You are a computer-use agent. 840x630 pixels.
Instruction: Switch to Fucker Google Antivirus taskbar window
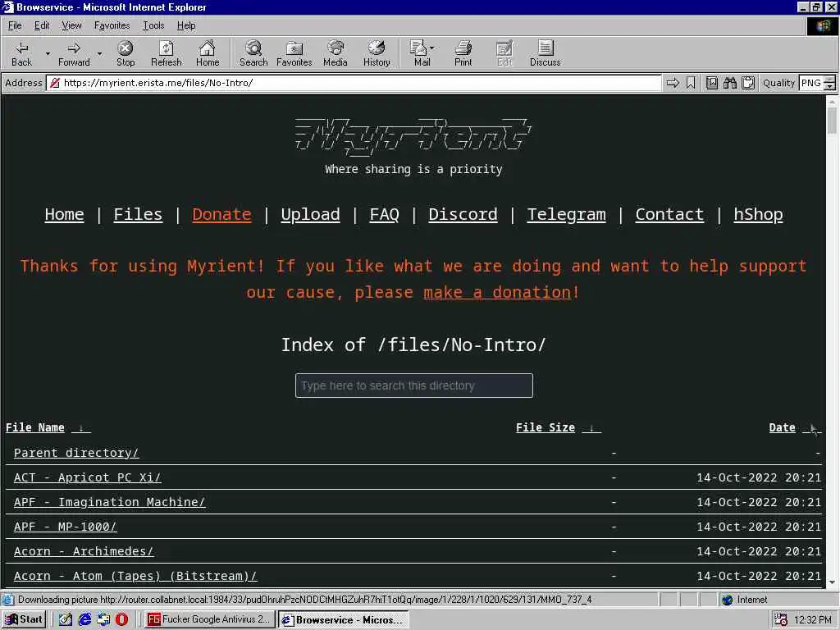tap(210, 619)
